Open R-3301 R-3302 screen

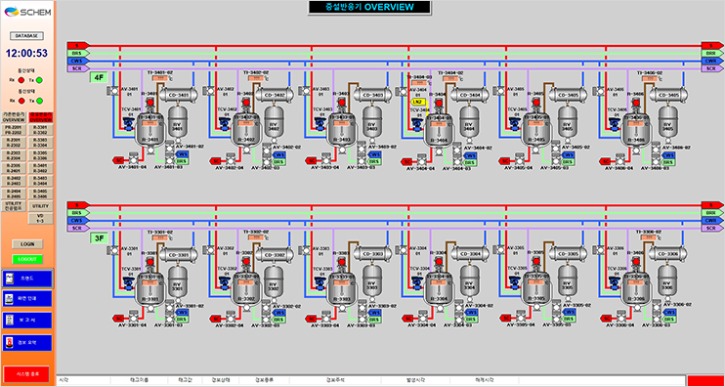click(41, 130)
